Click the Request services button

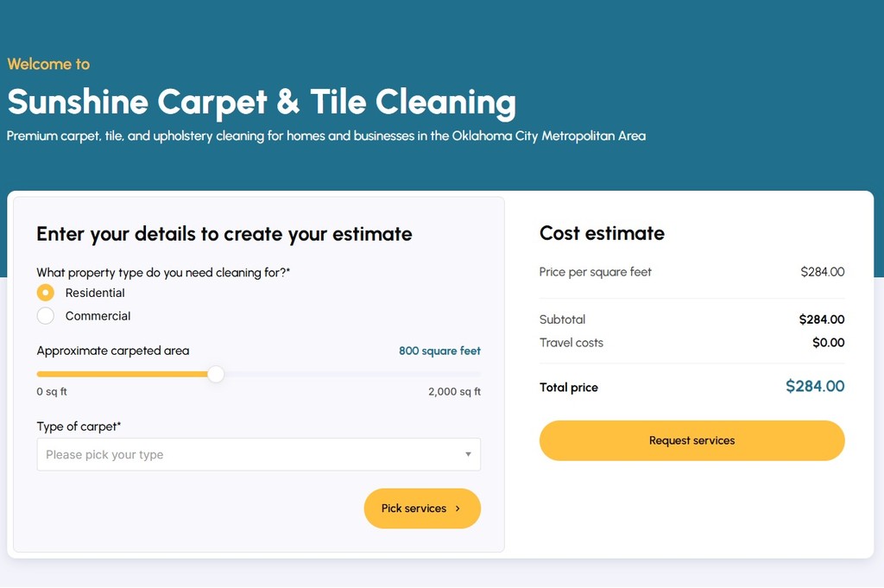pyautogui.click(x=691, y=440)
